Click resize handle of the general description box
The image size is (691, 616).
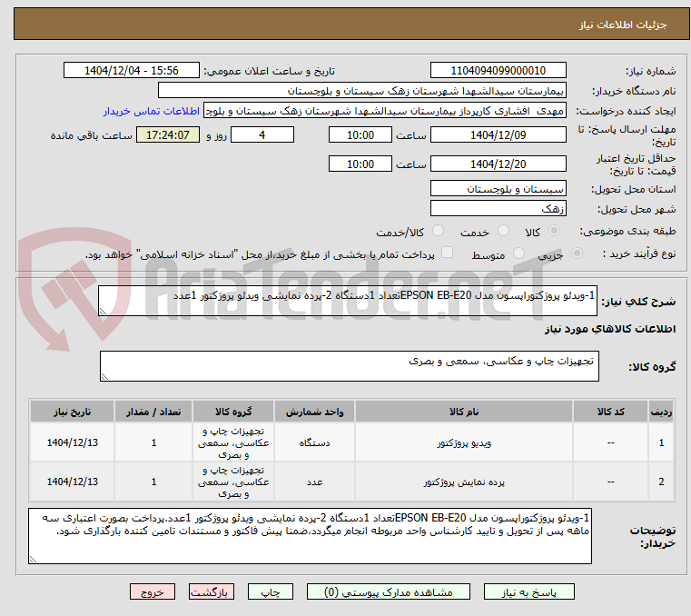[x=104, y=312]
